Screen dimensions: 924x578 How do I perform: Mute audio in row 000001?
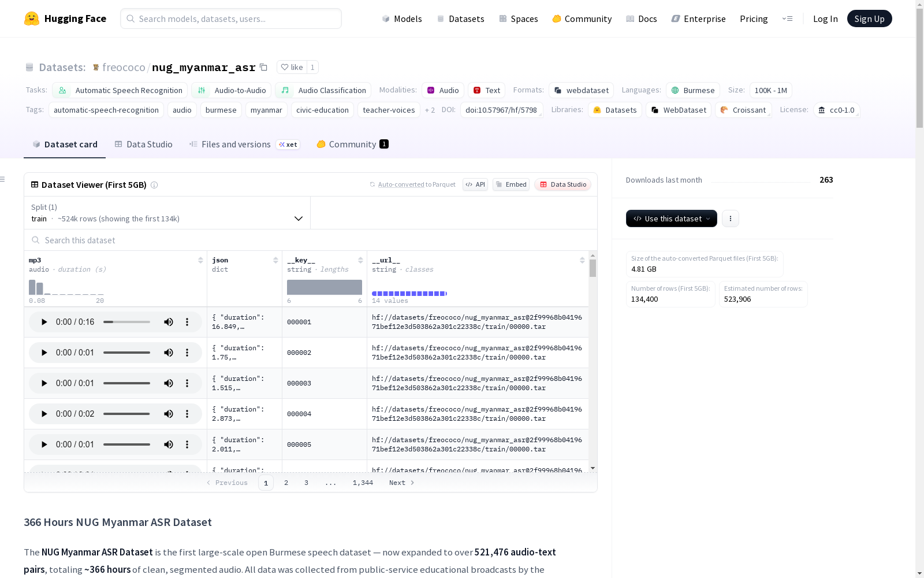pyautogui.click(x=169, y=322)
